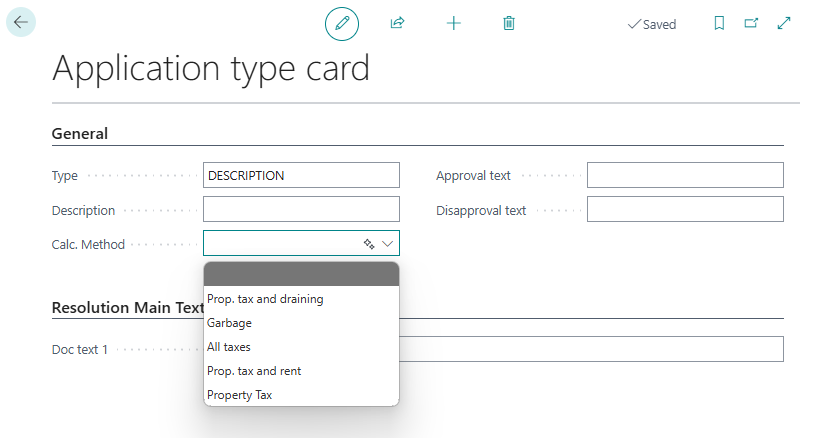835x438 pixels.
Task: Click the Calc. Method assist icon
Action: (x=369, y=244)
